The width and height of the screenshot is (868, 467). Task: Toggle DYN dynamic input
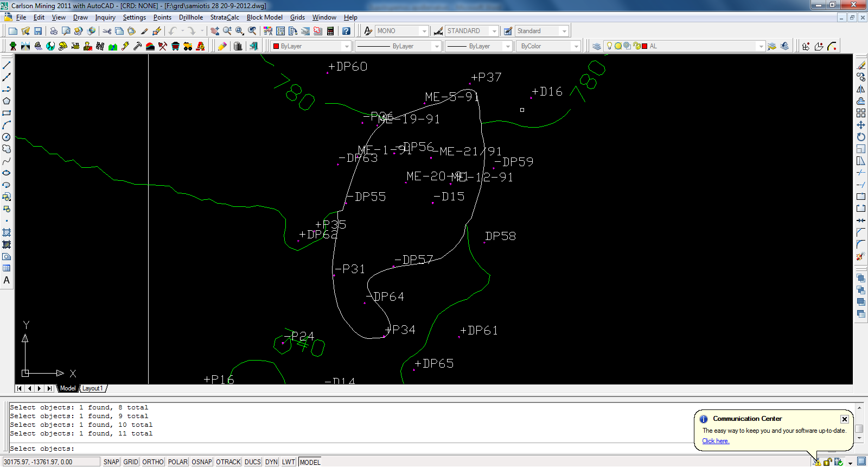coord(271,462)
